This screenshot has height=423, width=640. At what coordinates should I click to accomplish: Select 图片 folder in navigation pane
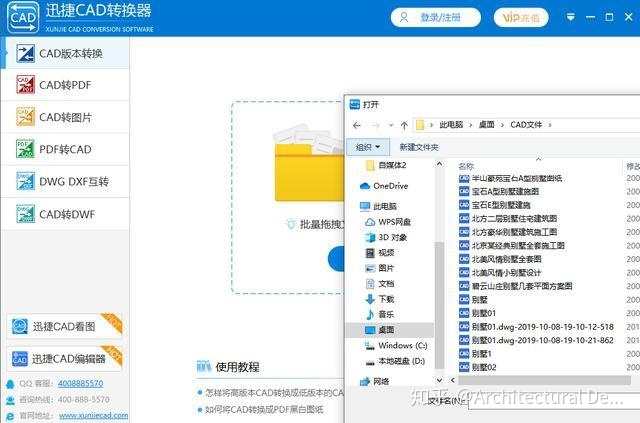380,268
